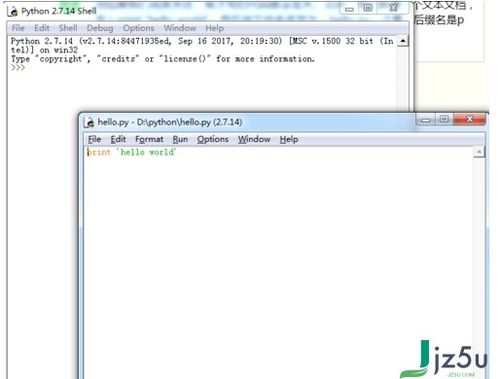Maximize the hello.py editor window

tap(444, 119)
